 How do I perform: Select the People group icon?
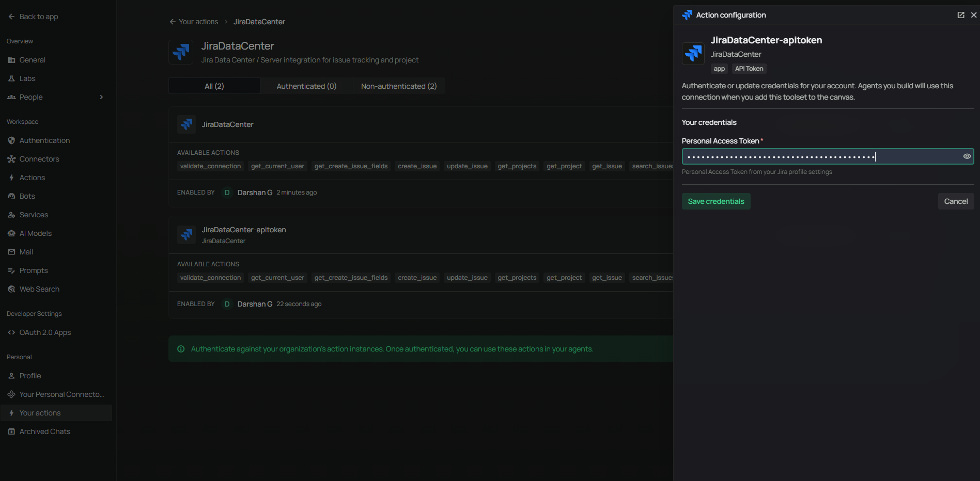[x=11, y=97]
